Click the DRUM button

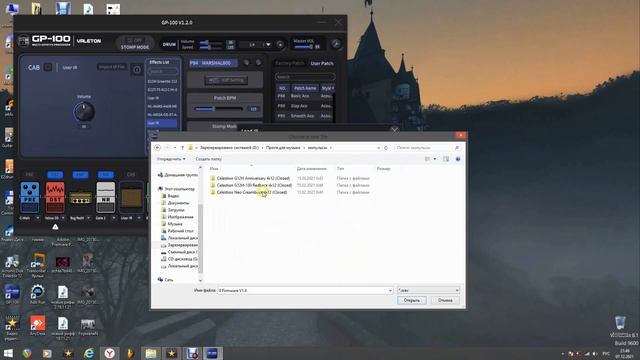(169, 44)
